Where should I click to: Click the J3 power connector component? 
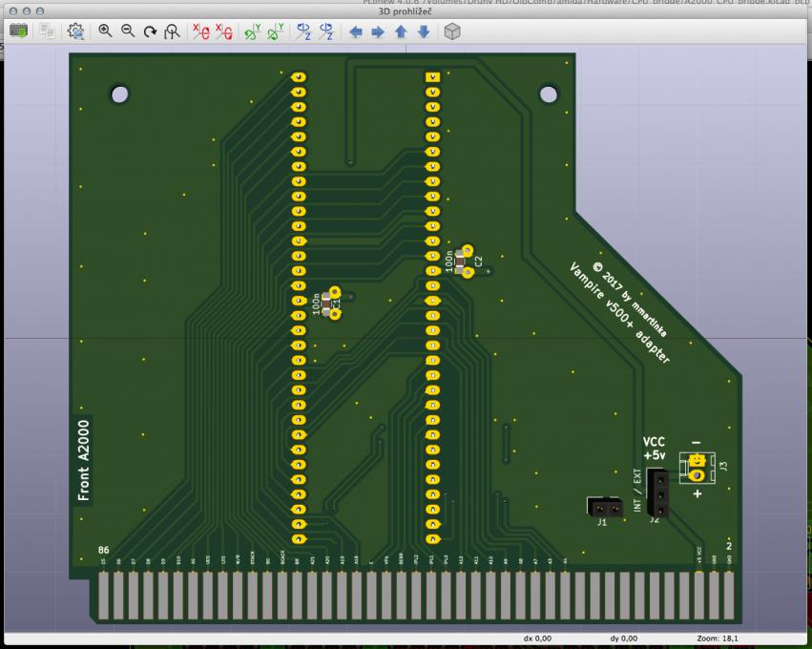pyautogui.click(x=697, y=468)
